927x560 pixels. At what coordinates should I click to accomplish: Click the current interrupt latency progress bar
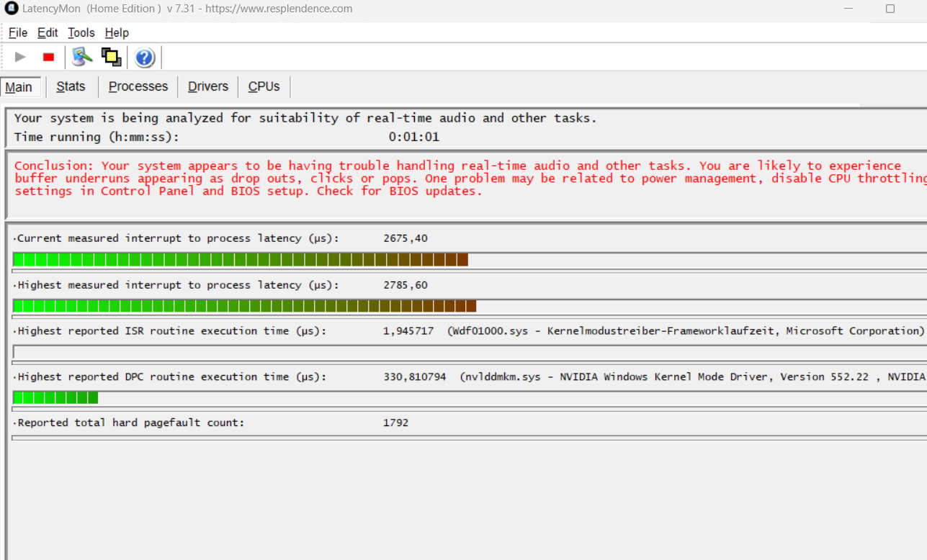coord(470,259)
